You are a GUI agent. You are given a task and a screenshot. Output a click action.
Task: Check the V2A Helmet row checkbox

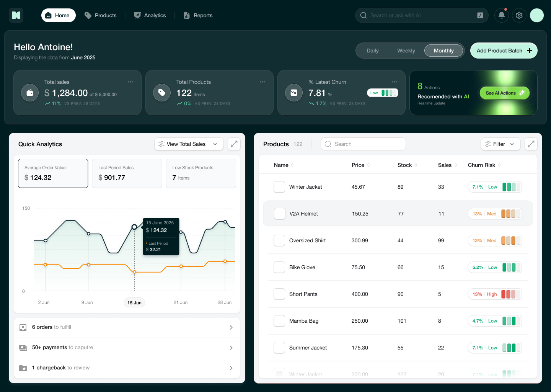[x=280, y=214]
